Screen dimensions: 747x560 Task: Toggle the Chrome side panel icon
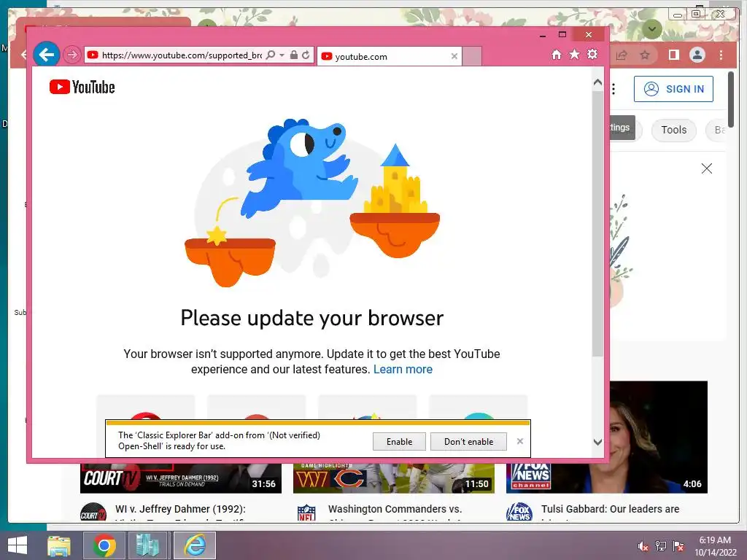pyautogui.click(x=673, y=55)
